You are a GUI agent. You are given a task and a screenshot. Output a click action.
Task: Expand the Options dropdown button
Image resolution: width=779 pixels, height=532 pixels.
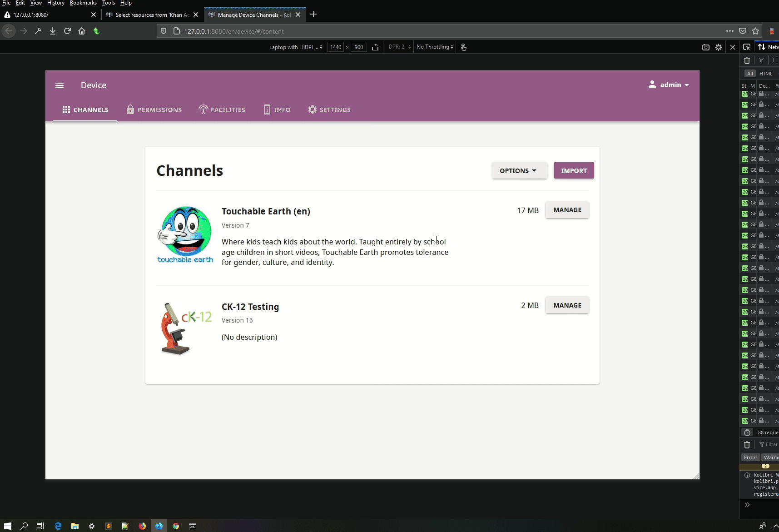(x=519, y=171)
